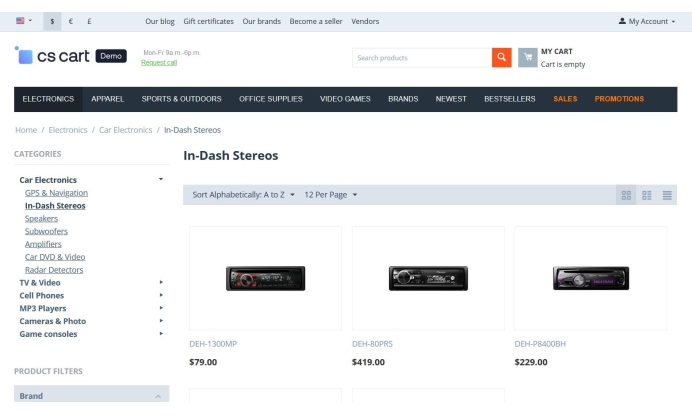
Task: Go to Car Electronics breadcrumb
Action: coord(125,130)
